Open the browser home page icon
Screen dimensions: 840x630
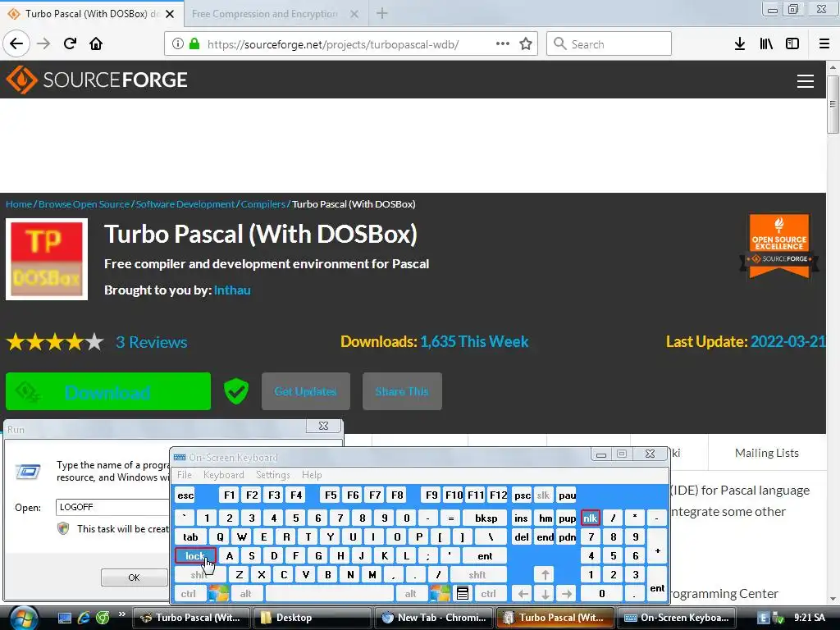96,43
